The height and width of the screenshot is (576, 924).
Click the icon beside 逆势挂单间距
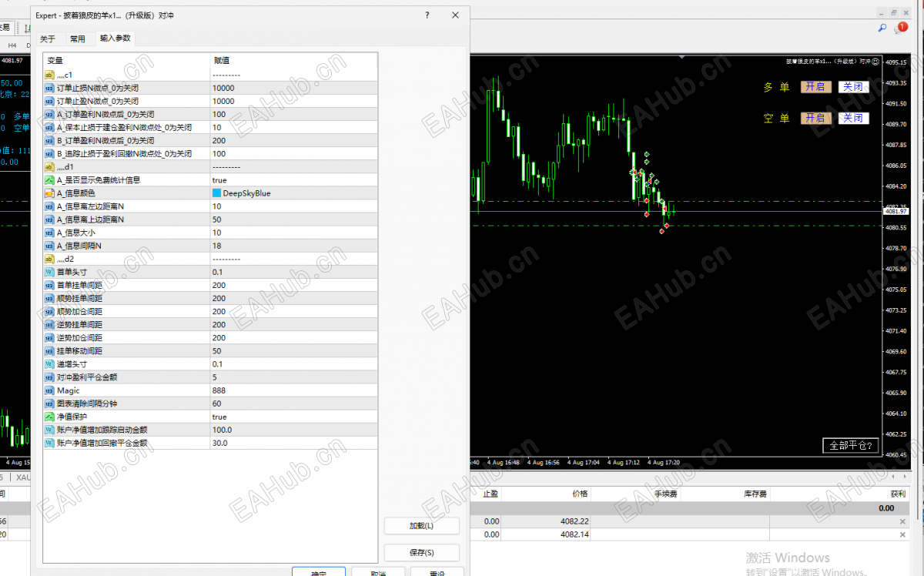(49, 324)
